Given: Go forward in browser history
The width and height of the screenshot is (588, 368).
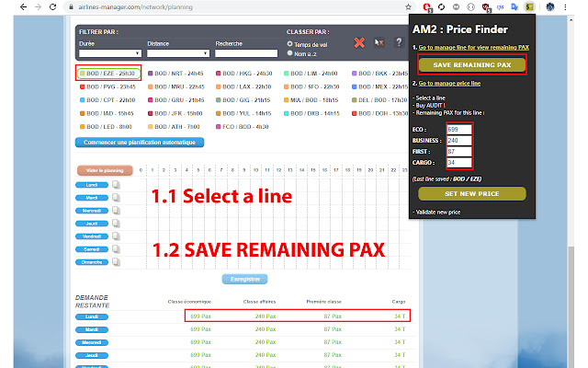Looking at the screenshot, I should [38, 6].
